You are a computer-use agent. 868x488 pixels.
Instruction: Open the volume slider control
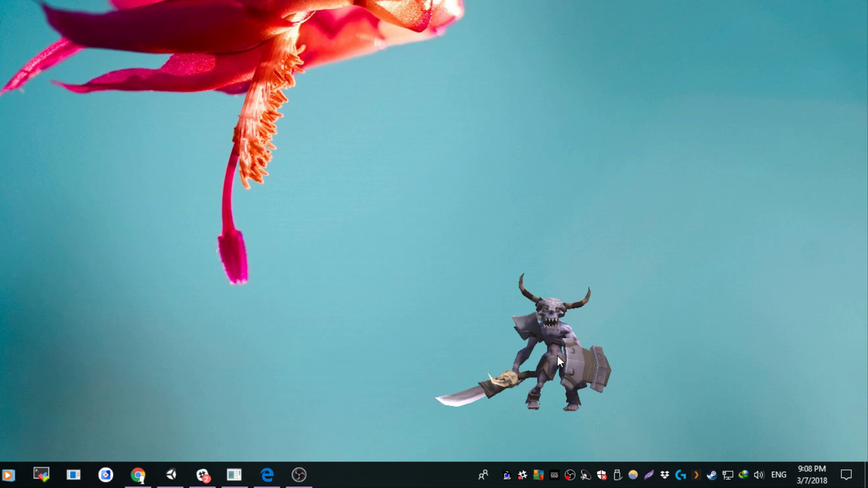point(759,475)
